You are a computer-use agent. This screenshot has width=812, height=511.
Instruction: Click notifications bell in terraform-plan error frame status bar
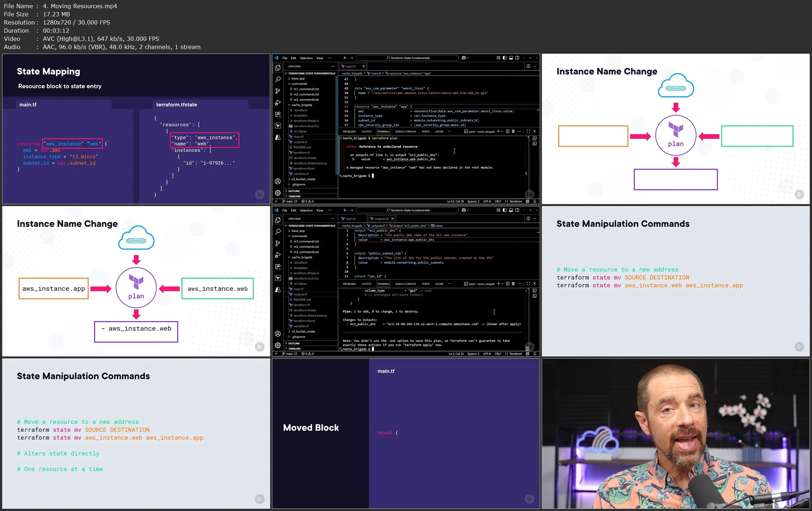point(535,201)
